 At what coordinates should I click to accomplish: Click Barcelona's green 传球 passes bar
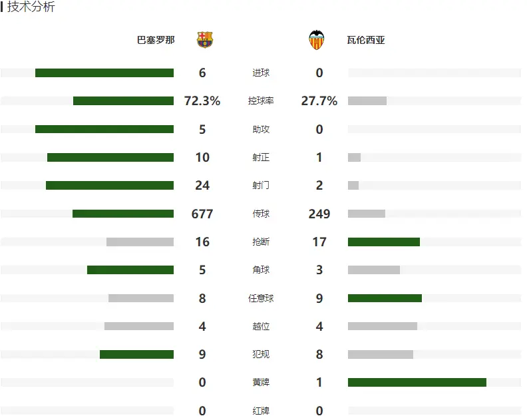click(123, 214)
